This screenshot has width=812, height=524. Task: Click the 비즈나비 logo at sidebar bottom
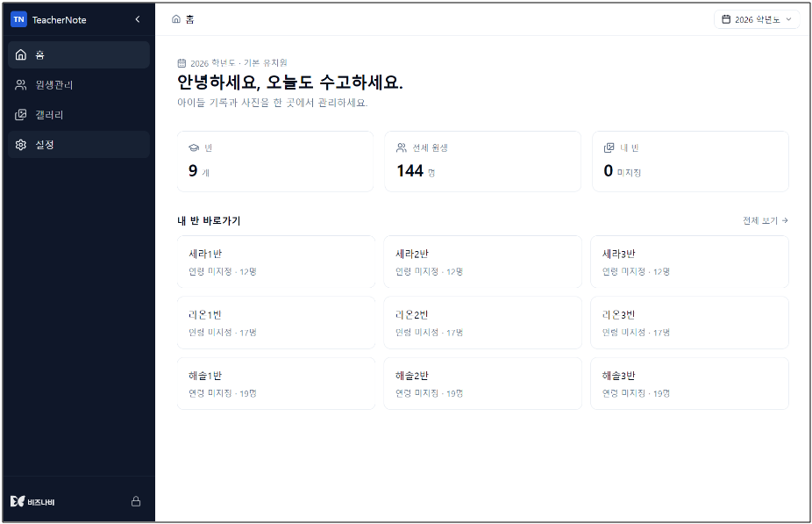pyautogui.click(x=32, y=501)
